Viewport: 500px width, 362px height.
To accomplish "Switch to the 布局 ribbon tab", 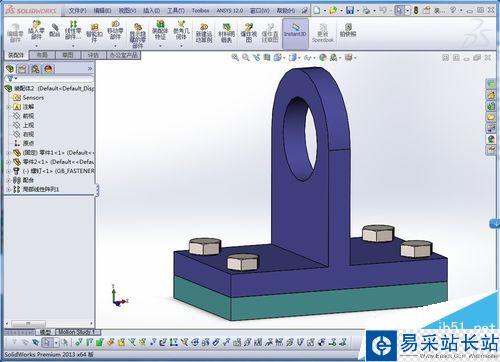I will pos(42,55).
